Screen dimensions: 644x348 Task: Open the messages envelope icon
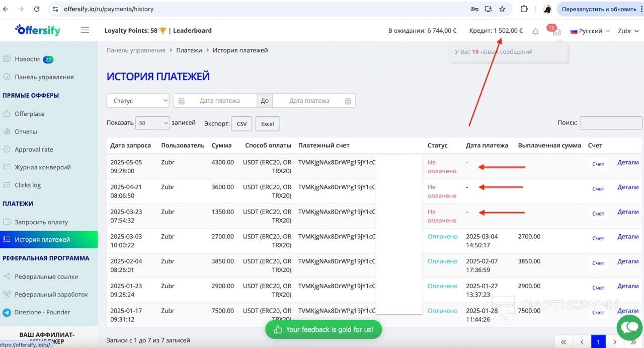click(556, 32)
